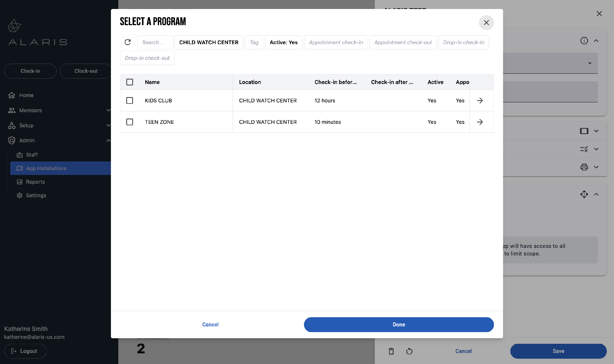Toggle the select-all checkbox in the header

130,82
